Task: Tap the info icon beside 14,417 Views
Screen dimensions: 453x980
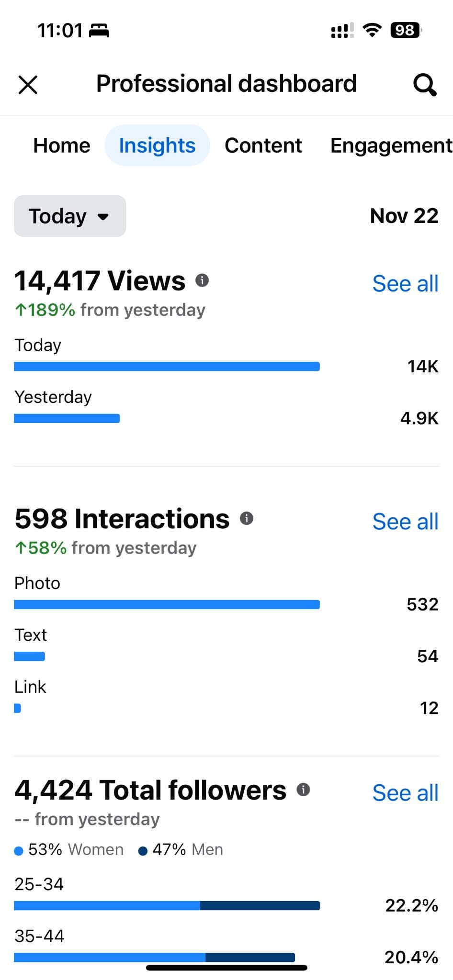Action: point(203,280)
